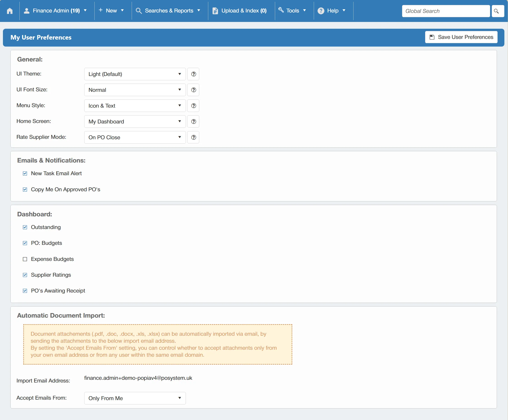Image resolution: width=508 pixels, height=420 pixels.
Task: Open help for UI Theme setting
Action: click(193, 74)
